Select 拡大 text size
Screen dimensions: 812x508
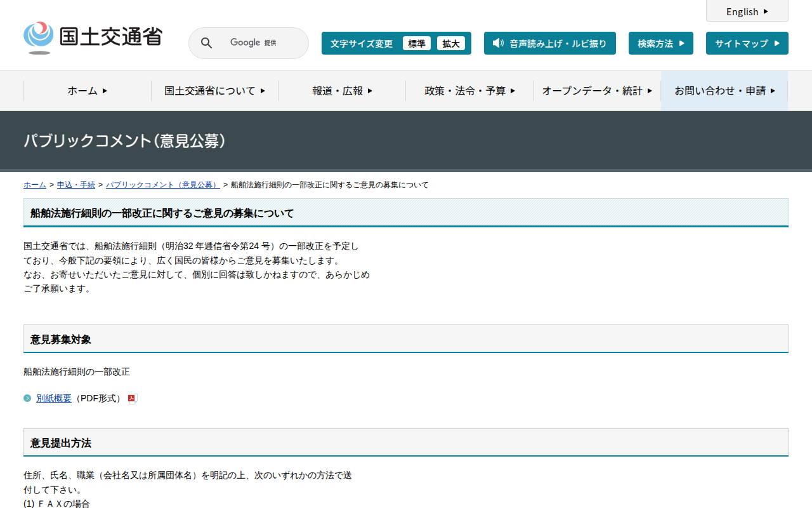451,43
